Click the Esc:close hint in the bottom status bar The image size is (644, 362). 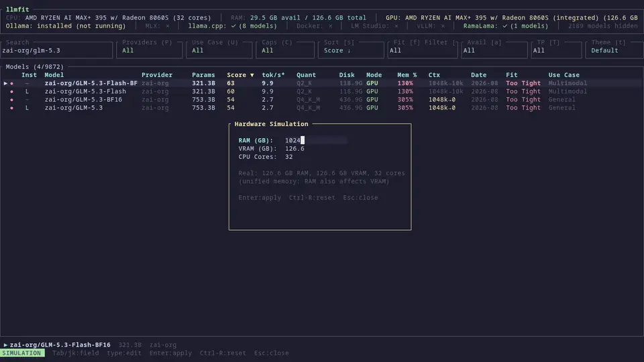[271, 353]
